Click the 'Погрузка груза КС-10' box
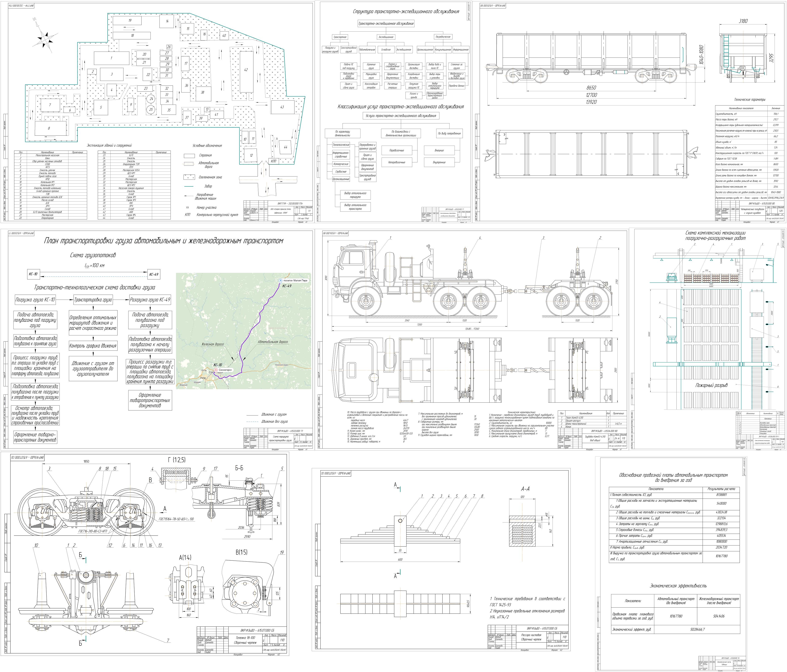The width and height of the screenshot is (787, 672). pyautogui.click(x=35, y=299)
